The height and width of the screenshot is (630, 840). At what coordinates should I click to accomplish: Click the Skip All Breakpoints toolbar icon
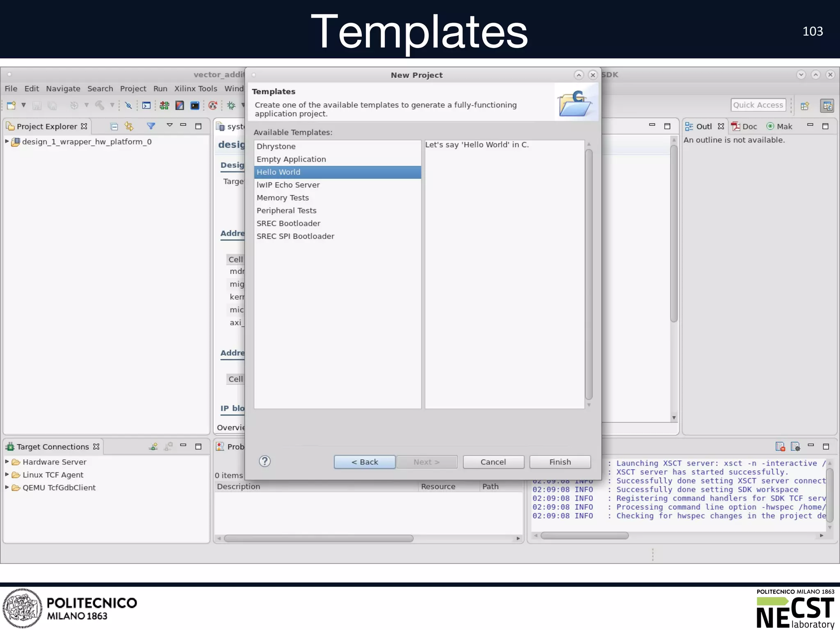pos(128,105)
